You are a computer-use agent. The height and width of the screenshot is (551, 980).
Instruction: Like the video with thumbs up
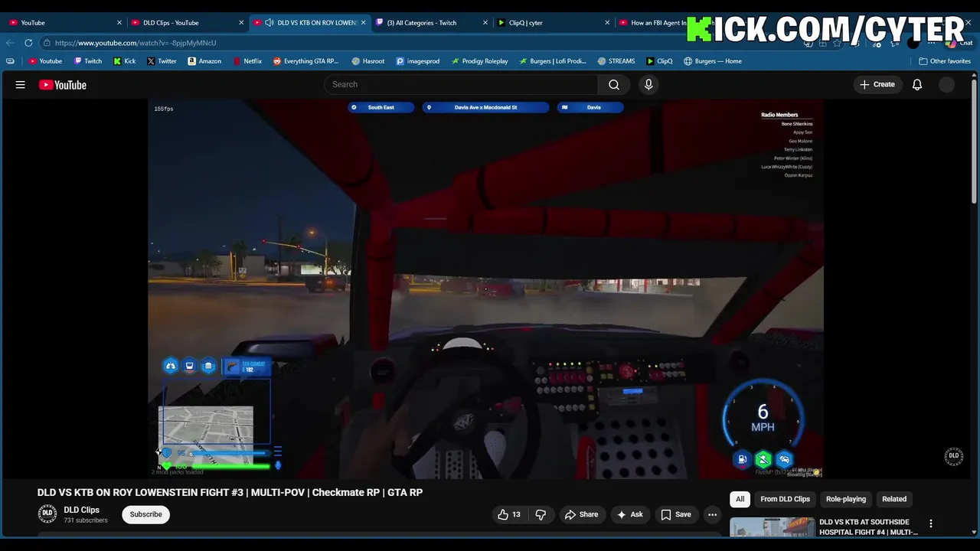509,514
